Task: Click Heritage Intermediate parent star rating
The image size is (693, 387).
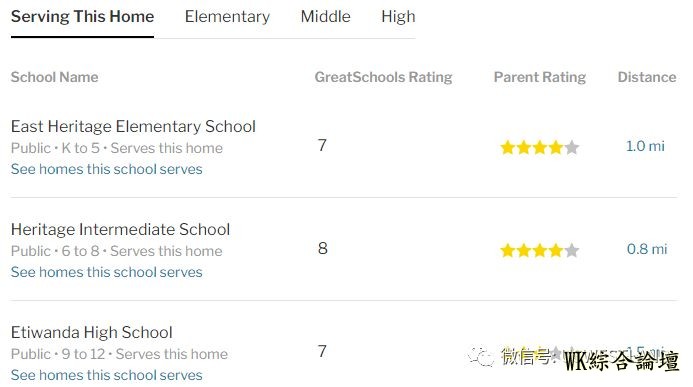Action: click(540, 250)
